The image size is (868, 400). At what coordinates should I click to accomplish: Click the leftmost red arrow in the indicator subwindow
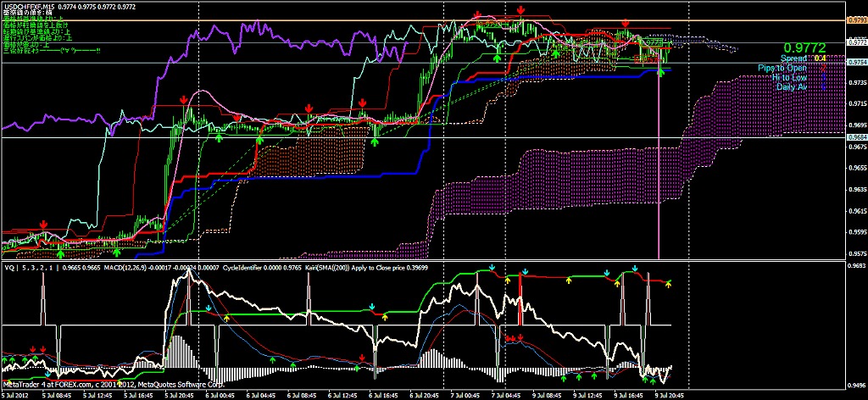point(33,348)
